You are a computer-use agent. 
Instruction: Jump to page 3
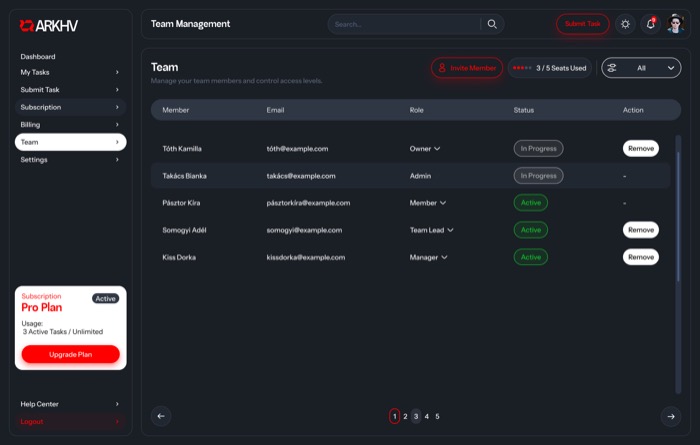(x=416, y=416)
